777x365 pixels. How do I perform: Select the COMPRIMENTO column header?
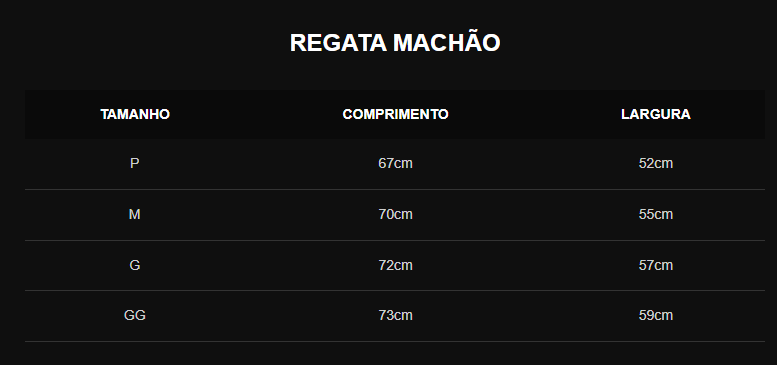pos(395,114)
